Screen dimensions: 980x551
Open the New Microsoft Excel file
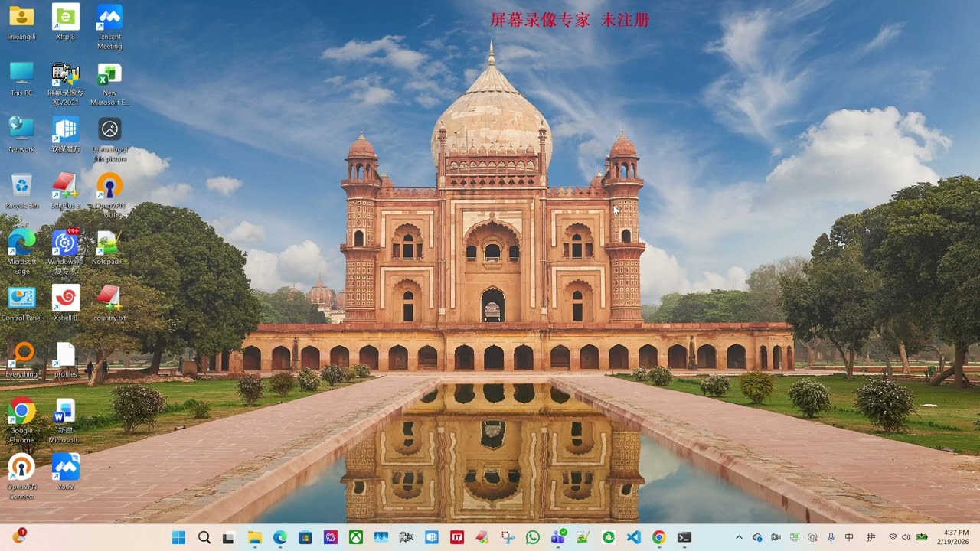109,83
